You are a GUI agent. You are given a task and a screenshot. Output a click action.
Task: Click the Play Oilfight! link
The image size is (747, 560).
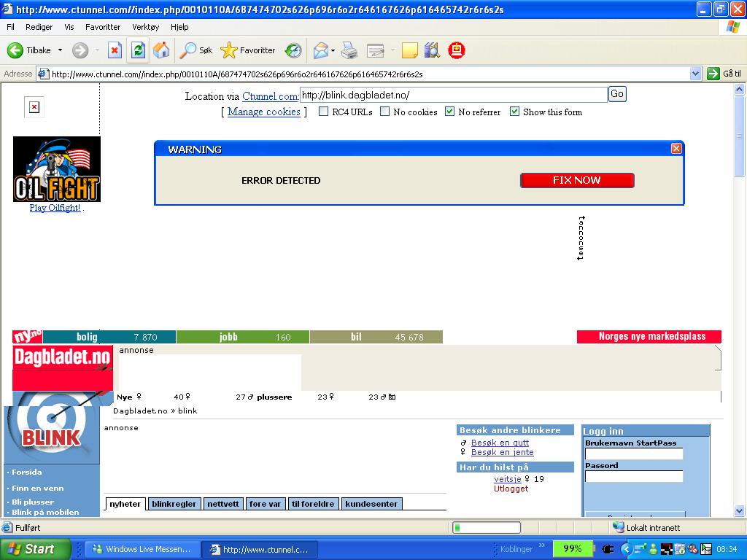55,208
